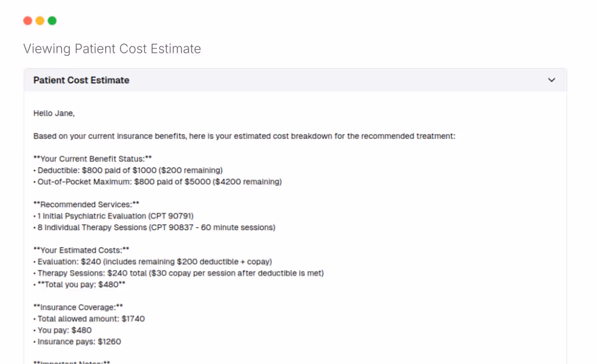This screenshot has height=364, width=597.
Task: Click the yellow minimize dot icon
Action: click(39, 20)
